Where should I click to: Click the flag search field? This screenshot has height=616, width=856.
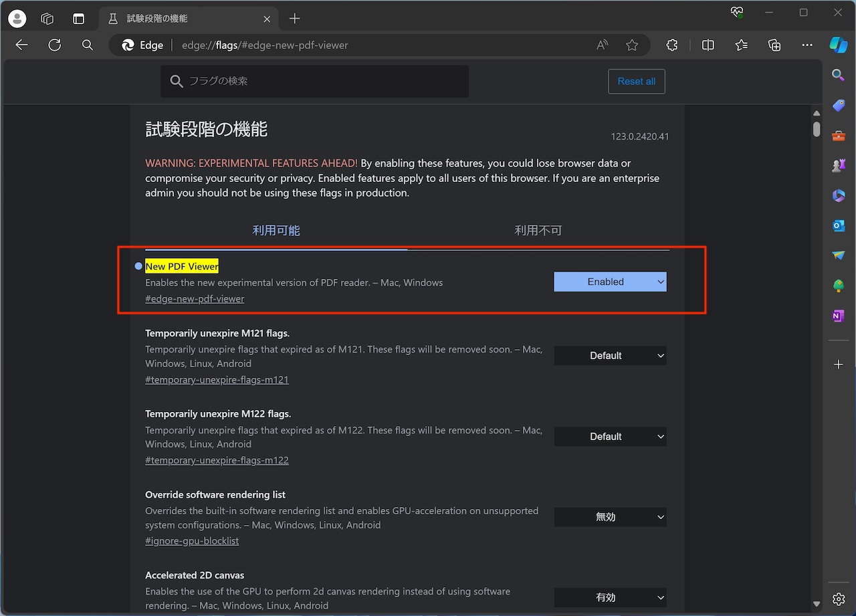point(314,82)
